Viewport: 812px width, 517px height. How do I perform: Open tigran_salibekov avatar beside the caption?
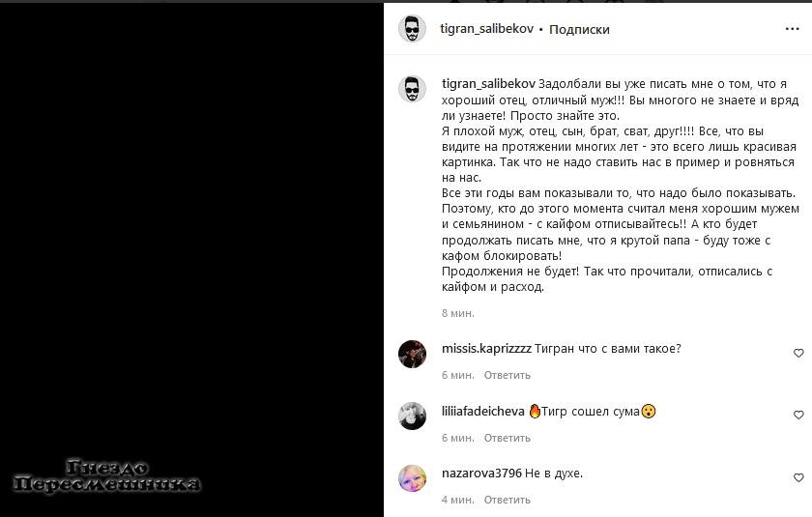[x=412, y=89]
